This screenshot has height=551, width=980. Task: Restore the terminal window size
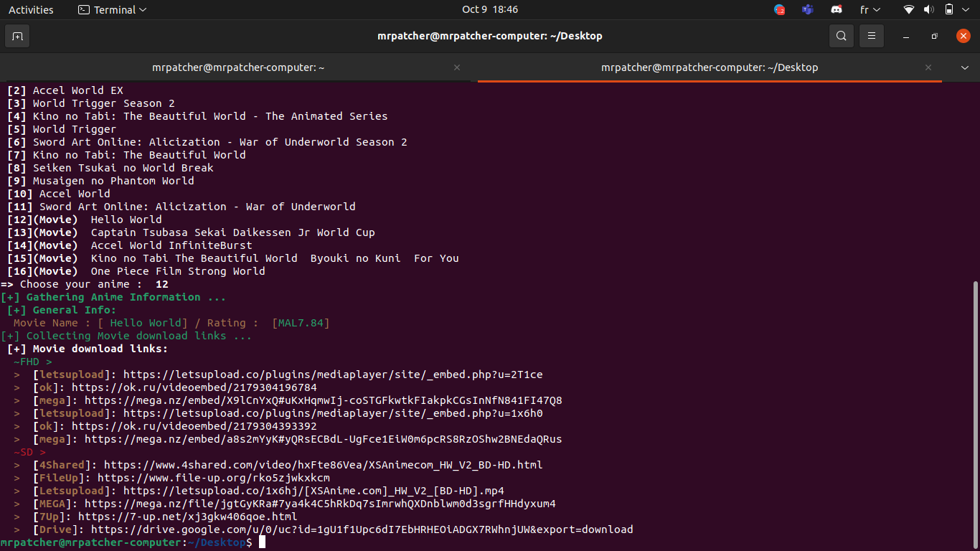934,36
